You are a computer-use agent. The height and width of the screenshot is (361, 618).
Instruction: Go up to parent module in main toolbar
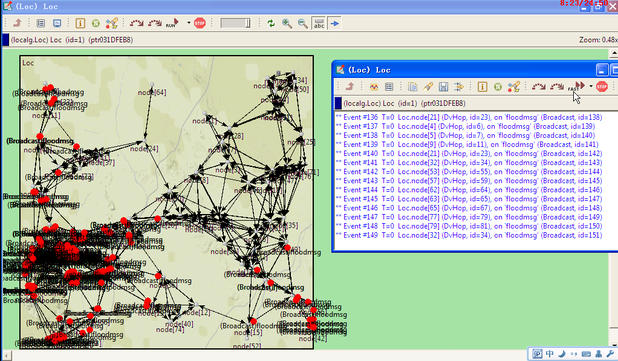[x=17, y=23]
